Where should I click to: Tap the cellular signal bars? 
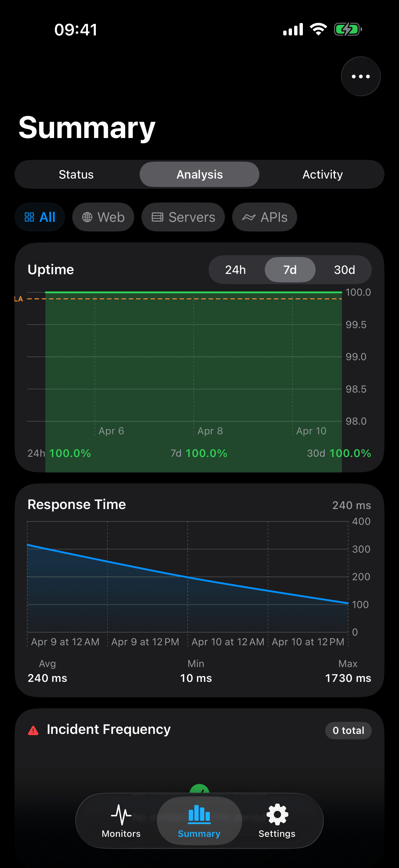[x=293, y=29]
